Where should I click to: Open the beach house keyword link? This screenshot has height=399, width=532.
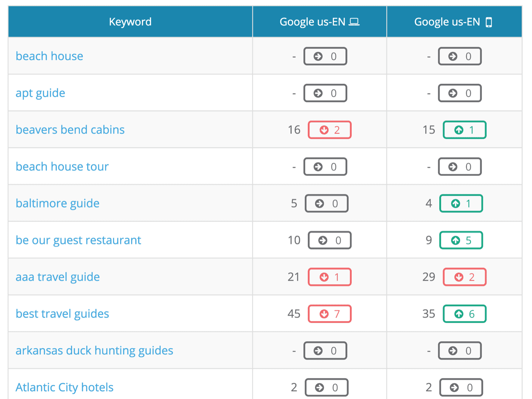pyautogui.click(x=49, y=56)
